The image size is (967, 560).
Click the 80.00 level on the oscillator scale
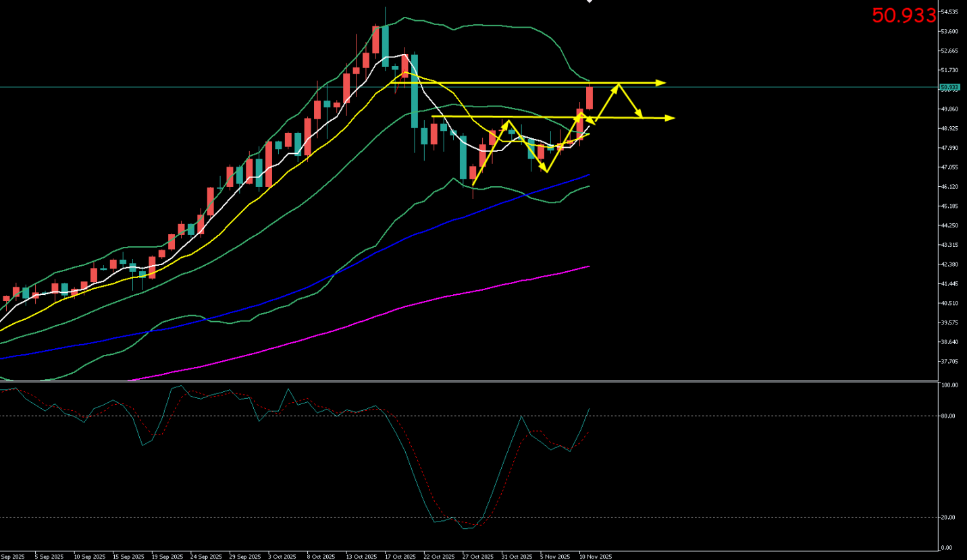tap(949, 416)
